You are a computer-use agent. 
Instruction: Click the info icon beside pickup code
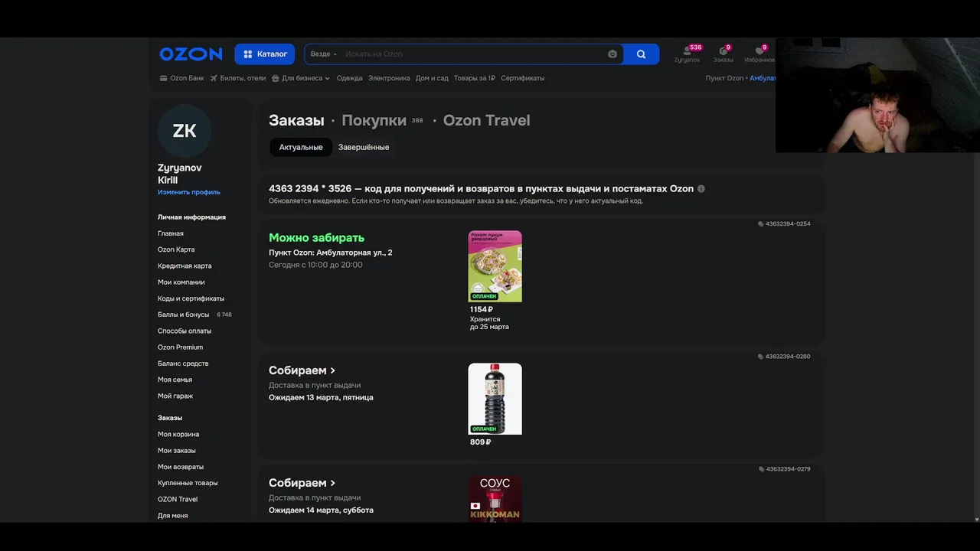click(701, 189)
